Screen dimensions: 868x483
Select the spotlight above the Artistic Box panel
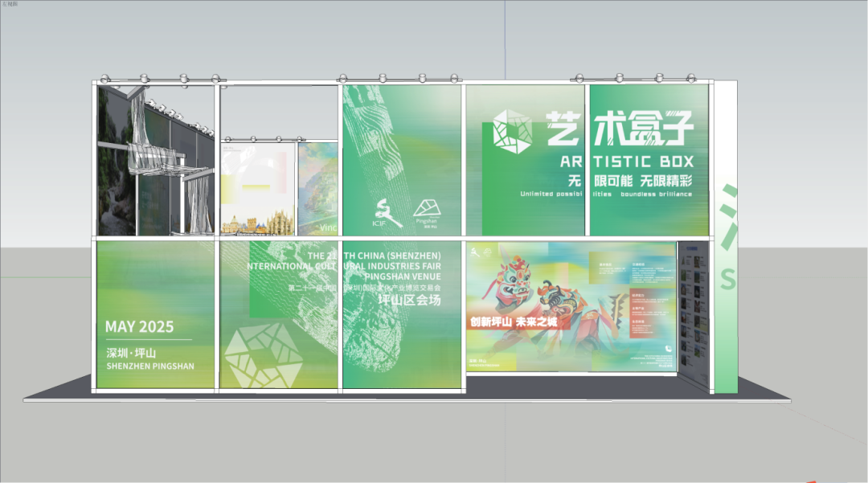(620, 78)
